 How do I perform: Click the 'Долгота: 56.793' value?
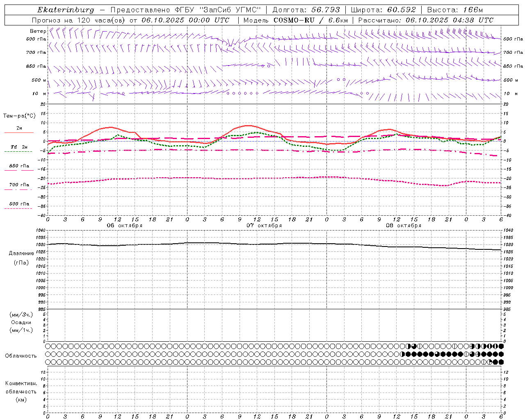306,10
